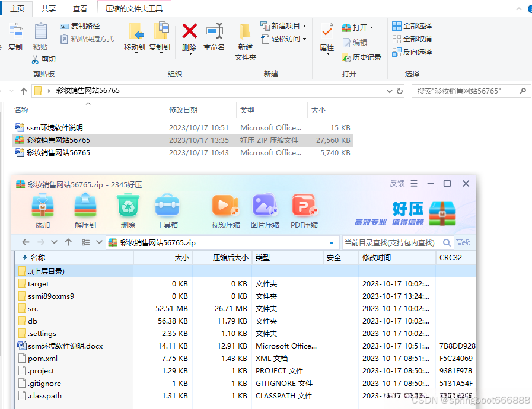The width and height of the screenshot is (532, 409).
Task: Switch to the 共享 ribbon tab
Action: pyautogui.click(x=49, y=9)
